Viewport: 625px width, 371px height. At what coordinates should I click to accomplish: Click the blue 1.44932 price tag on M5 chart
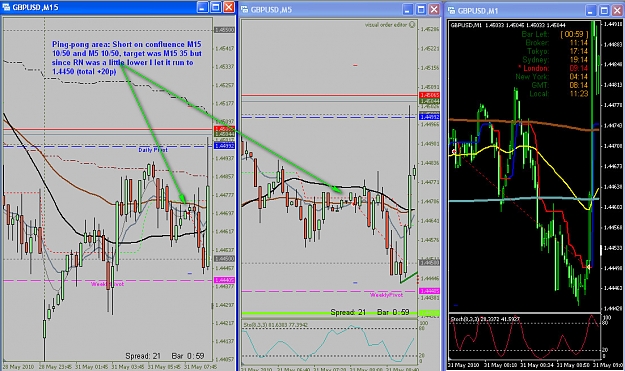(x=429, y=117)
